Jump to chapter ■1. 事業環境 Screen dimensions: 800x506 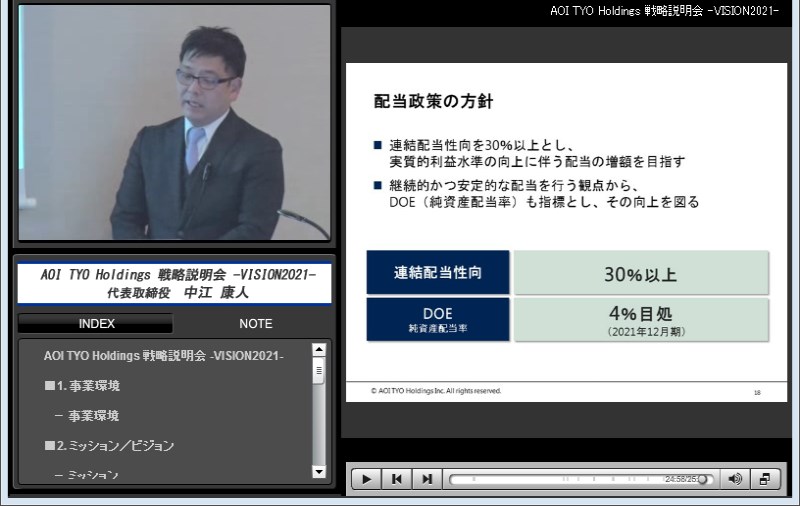pyautogui.click(x=82, y=386)
